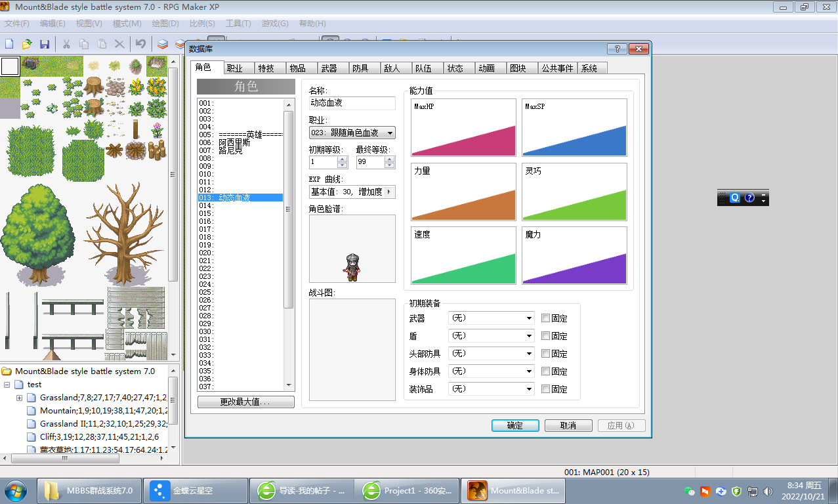Click the Open Project folder icon
The image size is (838, 504).
[x=27, y=44]
